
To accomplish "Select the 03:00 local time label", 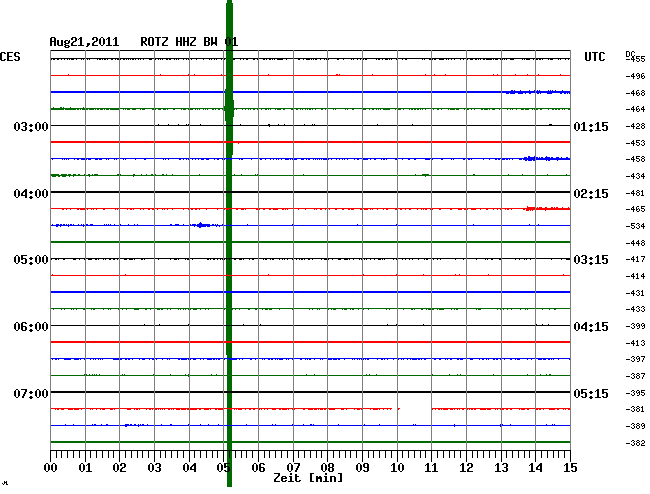I will [x=31, y=126].
